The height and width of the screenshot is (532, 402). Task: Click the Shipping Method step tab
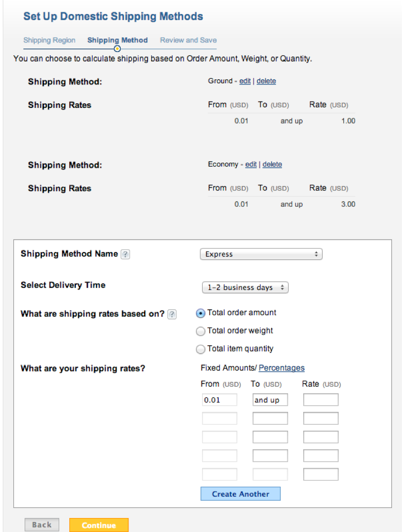coord(117,40)
